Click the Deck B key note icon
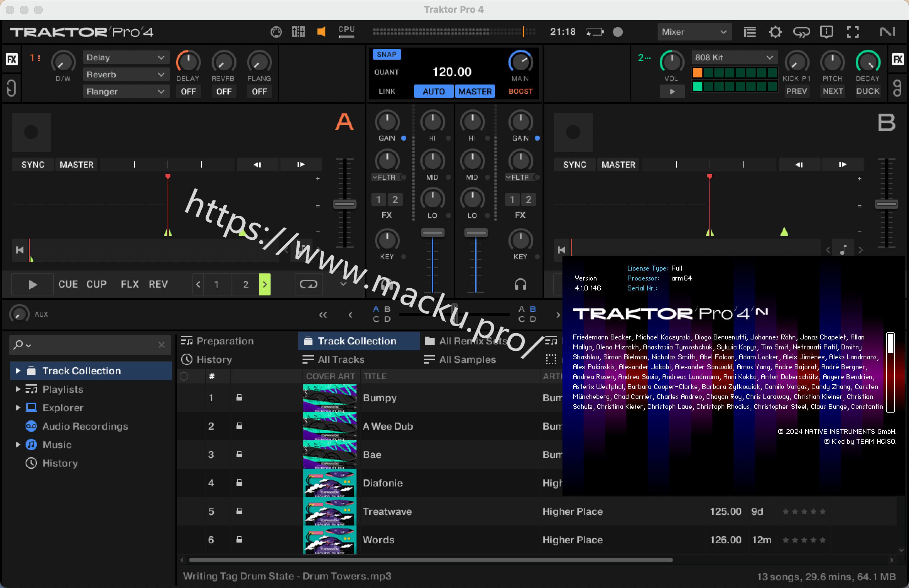The image size is (909, 588). (843, 250)
